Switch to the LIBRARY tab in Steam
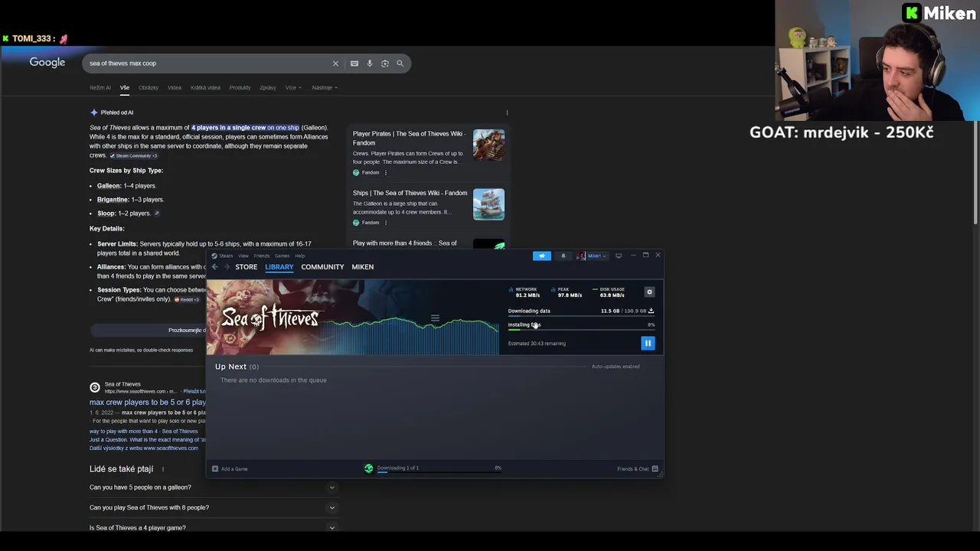This screenshot has width=980, height=551. [x=279, y=267]
